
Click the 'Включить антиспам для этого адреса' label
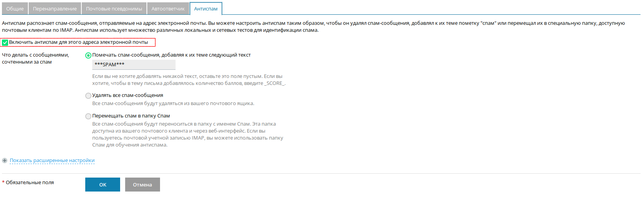point(78,42)
